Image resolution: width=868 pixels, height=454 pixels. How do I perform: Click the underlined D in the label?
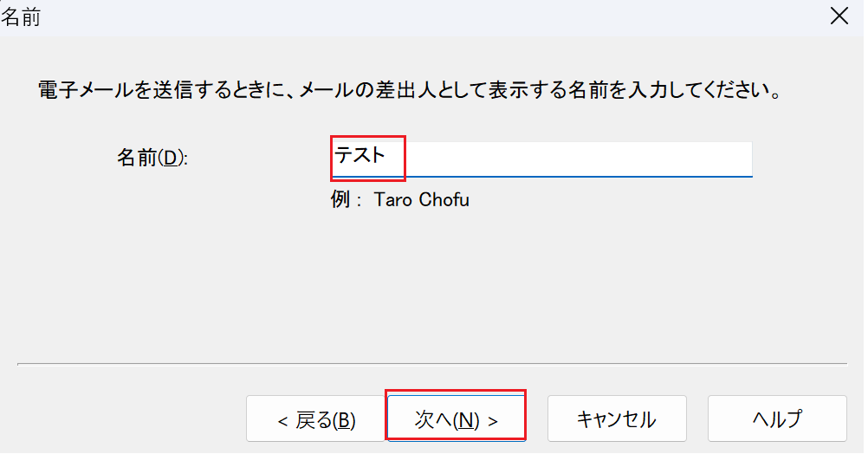170,159
